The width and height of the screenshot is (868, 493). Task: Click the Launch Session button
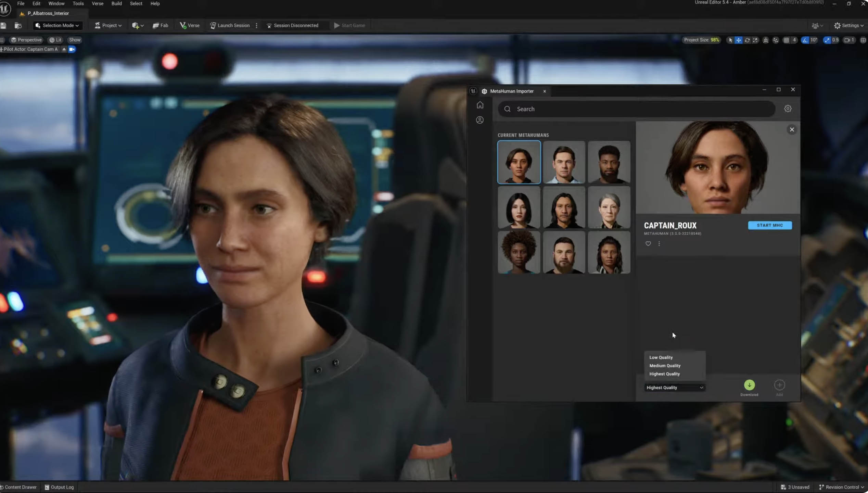pyautogui.click(x=230, y=25)
